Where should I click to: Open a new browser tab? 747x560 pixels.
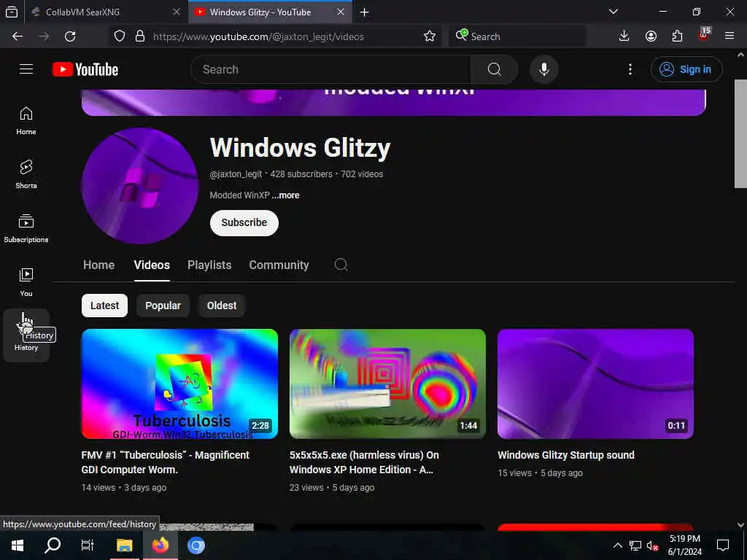coord(365,12)
